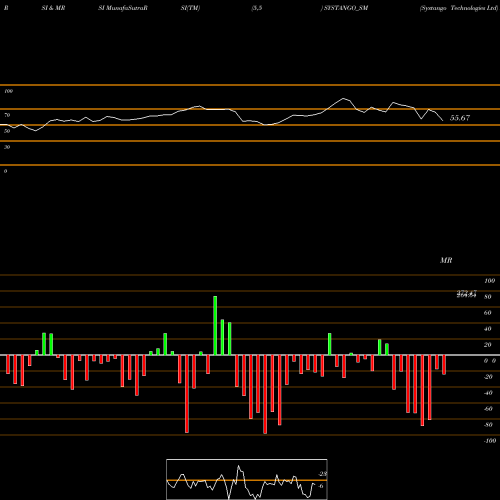Click the Systango Technologies Ltd title text

[x=459, y=8]
